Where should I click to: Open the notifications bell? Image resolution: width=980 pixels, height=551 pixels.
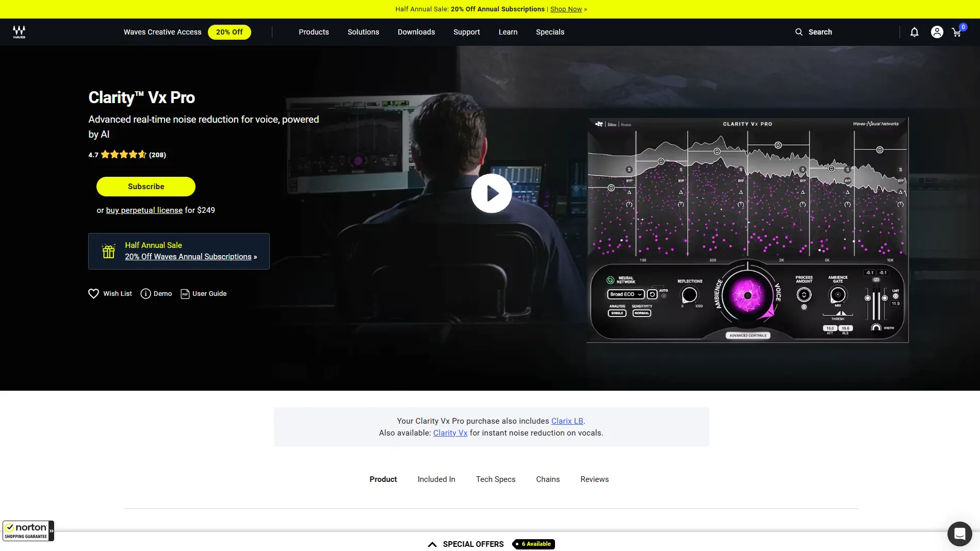(x=914, y=32)
